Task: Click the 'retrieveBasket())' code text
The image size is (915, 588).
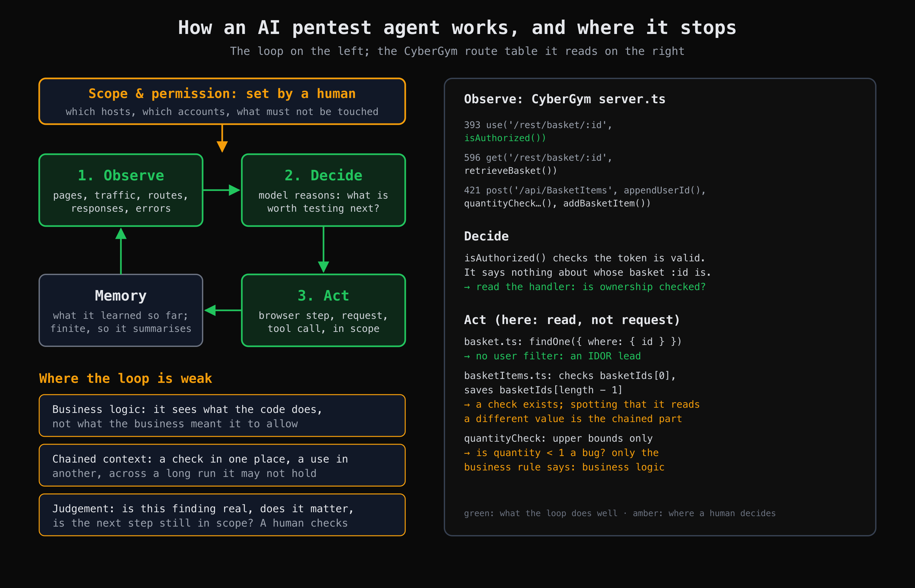Action: (510, 171)
